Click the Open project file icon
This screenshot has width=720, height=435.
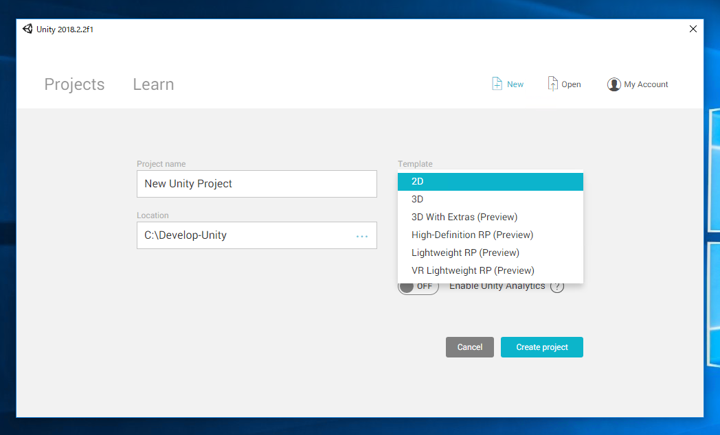click(x=553, y=84)
